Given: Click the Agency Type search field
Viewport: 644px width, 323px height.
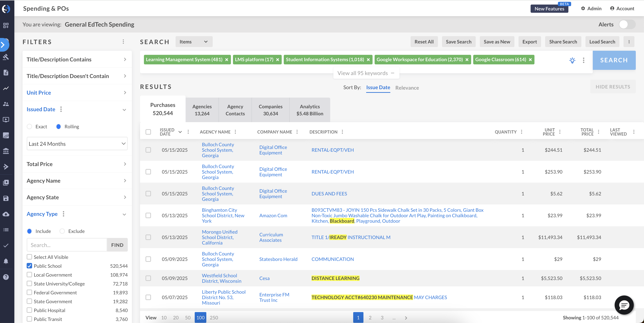Looking at the screenshot, I should pyautogui.click(x=67, y=245).
